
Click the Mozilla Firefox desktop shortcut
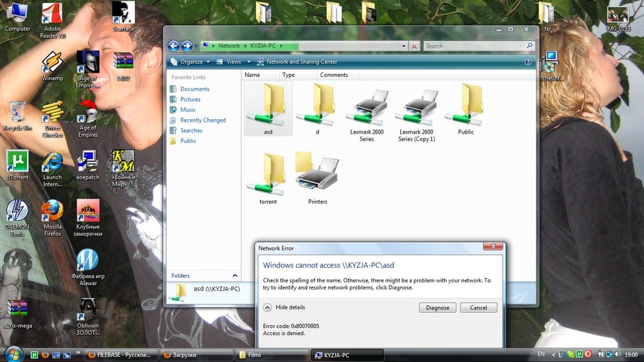53,218
